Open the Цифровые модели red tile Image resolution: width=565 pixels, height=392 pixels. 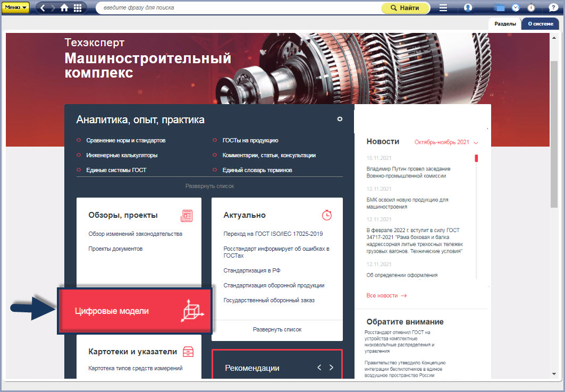click(134, 311)
